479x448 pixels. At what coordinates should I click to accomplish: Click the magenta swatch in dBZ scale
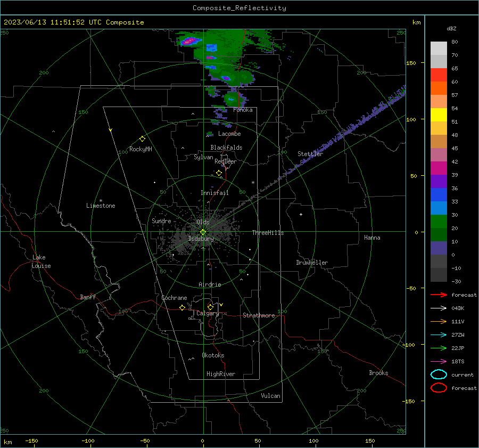pyautogui.click(x=439, y=168)
